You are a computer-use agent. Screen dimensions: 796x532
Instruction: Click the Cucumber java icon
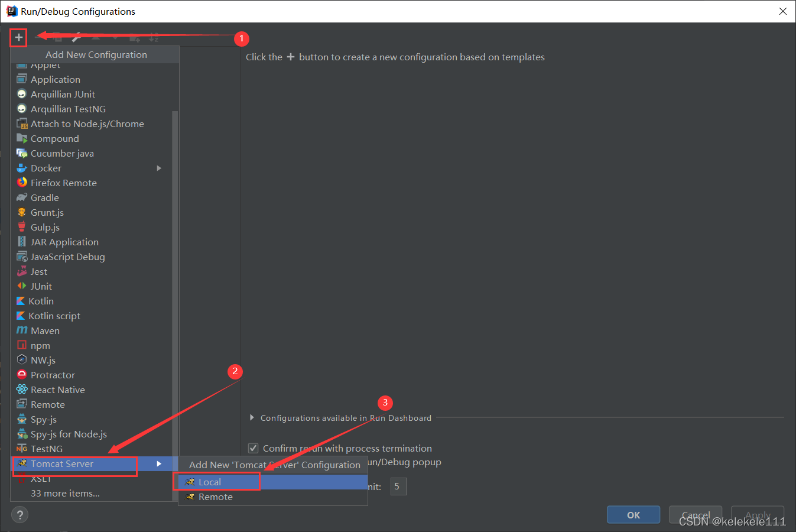[22, 153]
